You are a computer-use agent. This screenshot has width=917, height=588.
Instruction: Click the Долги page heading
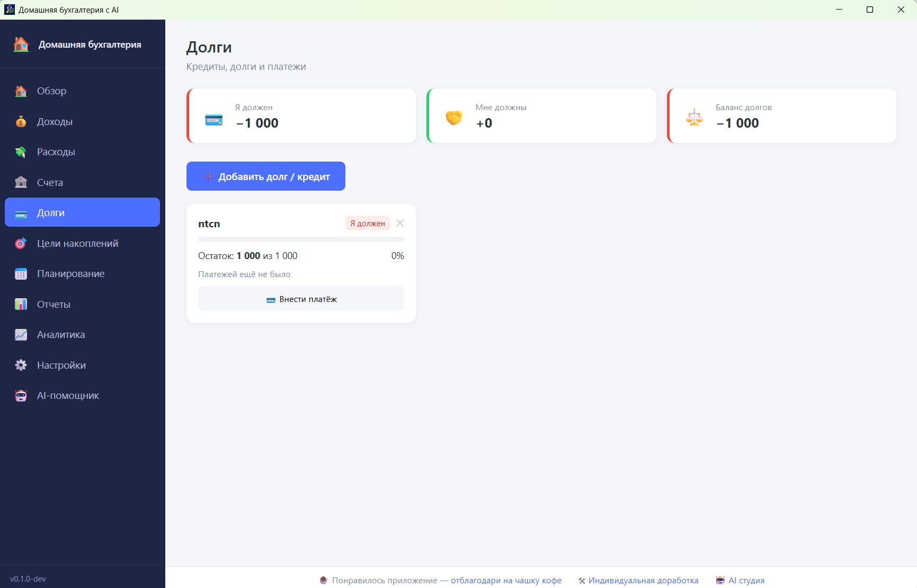pos(209,47)
